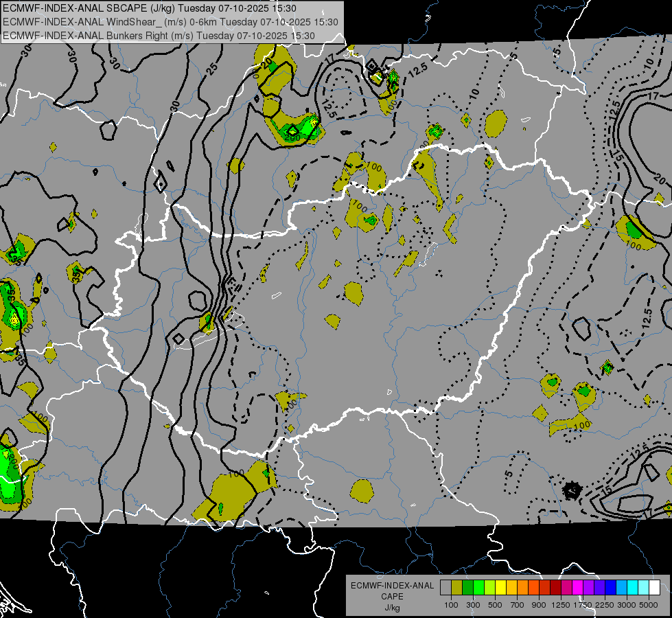
Task: Select the 1250 value in legend scale
Action: point(561,605)
